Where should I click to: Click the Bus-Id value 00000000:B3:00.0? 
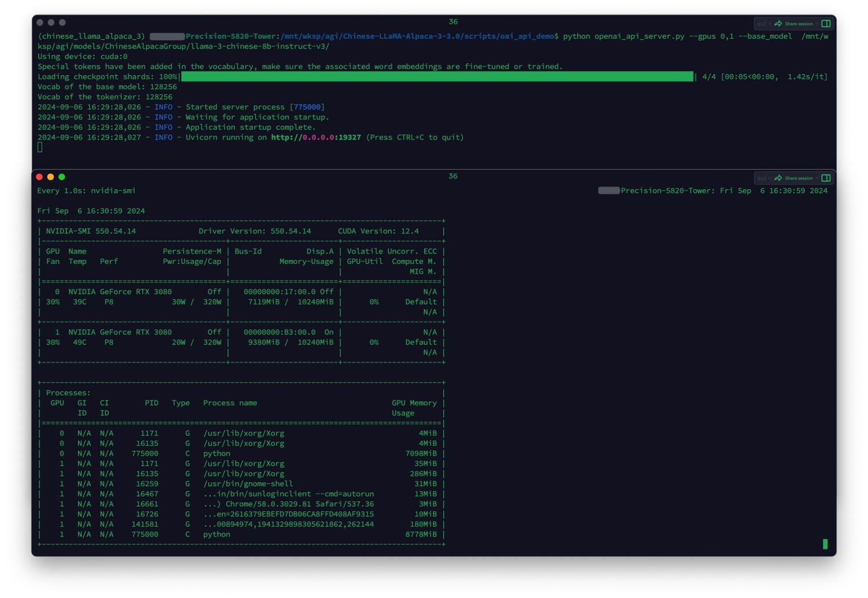click(x=279, y=332)
